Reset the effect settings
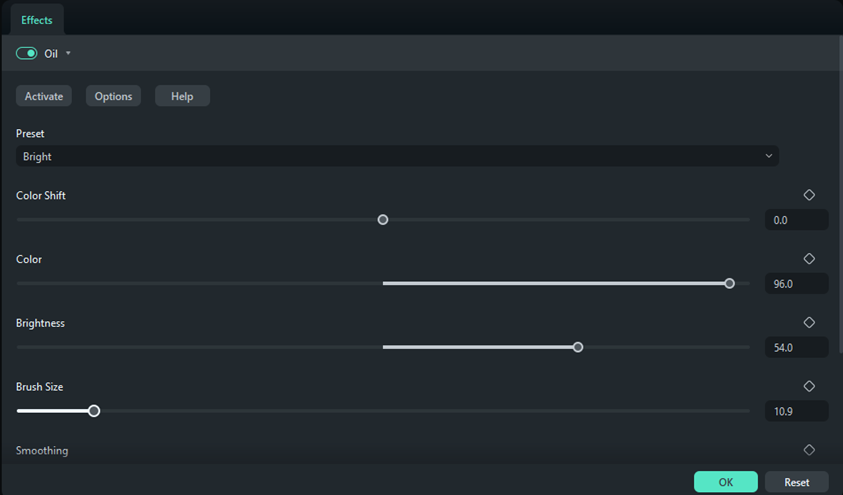 pyautogui.click(x=796, y=482)
